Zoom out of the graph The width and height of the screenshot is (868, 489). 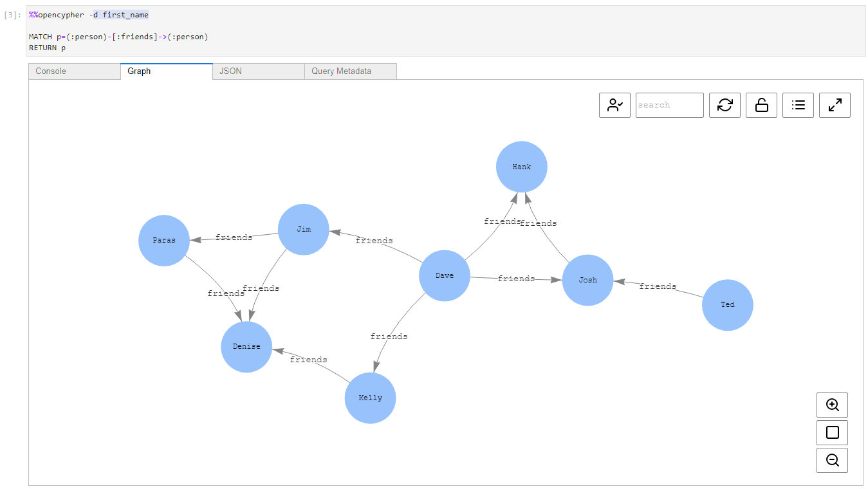(832, 460)
